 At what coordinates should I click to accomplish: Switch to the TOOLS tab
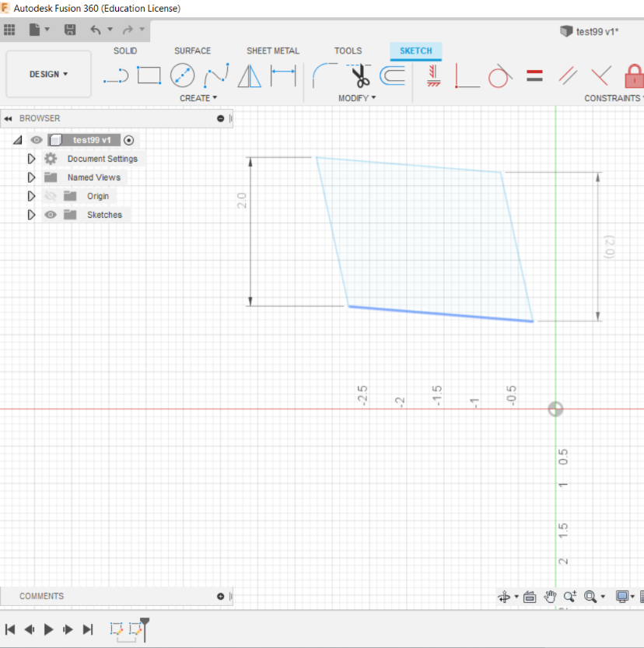tap(348, 51)
